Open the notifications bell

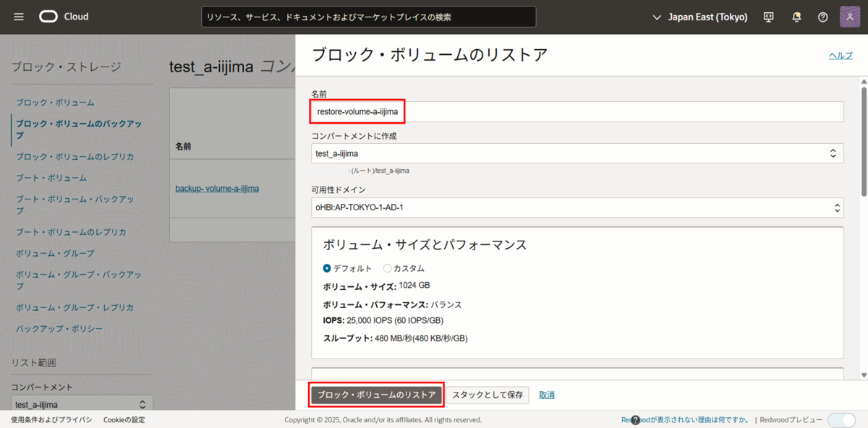796,17
